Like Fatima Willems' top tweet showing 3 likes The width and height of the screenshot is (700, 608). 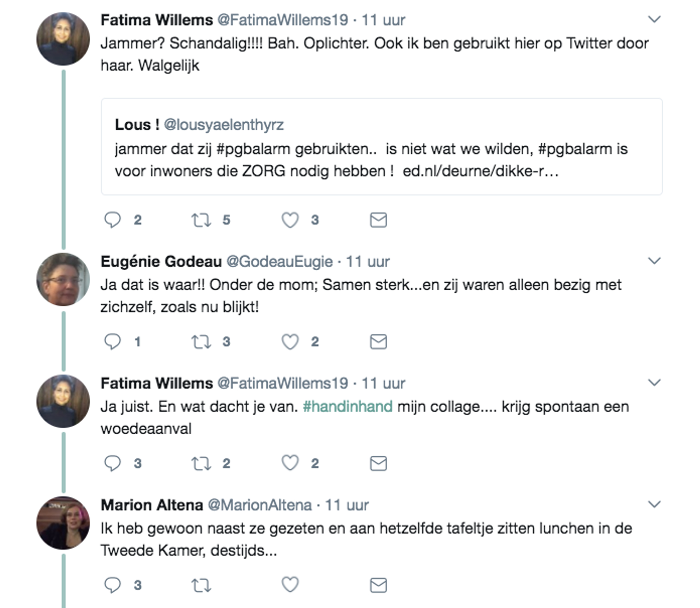click(x=290, y=219)
